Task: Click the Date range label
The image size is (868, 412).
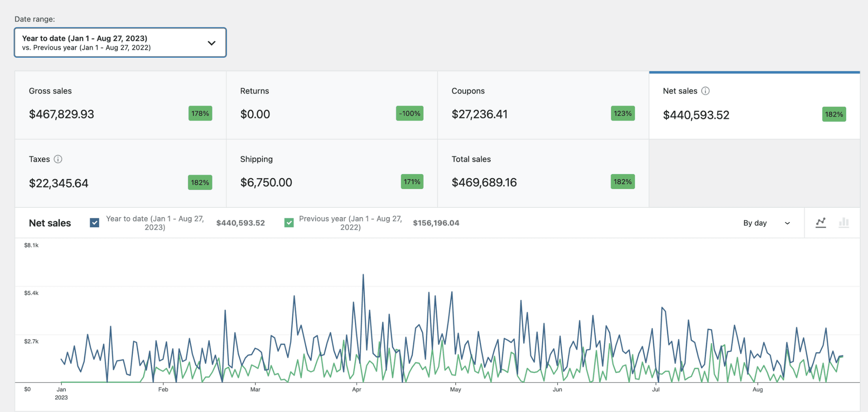Action: click(x=35, y=19)
